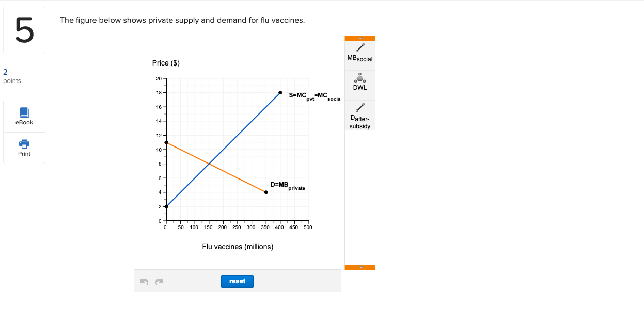644x310 pixels.
Task: Click the demand curve's endpoint at price 4
Action: (x=265, y=192)
